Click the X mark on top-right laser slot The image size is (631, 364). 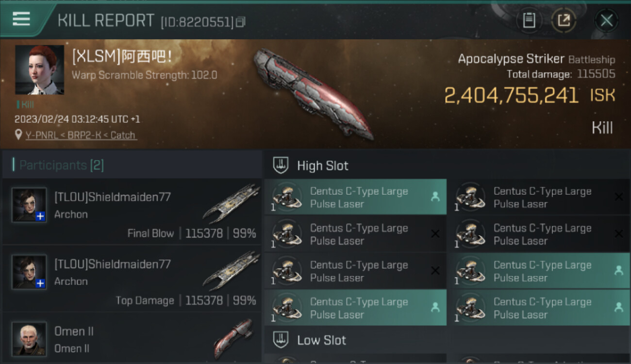(618, 197)
